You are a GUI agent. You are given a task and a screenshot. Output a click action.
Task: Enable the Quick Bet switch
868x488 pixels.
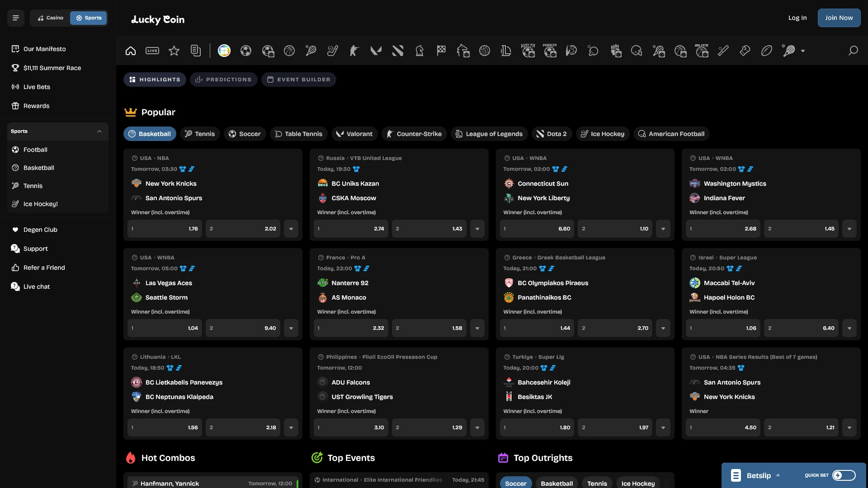pyautogui.click(x=844, y=475)
